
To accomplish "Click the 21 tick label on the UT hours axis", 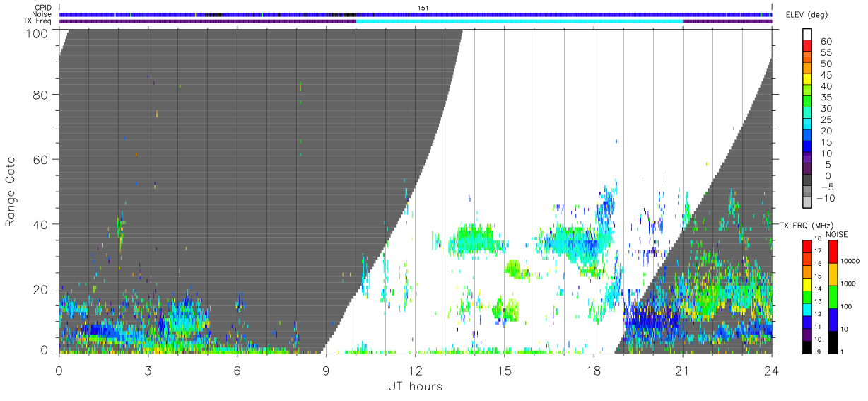I will pyautogui.click(x=682, y=370).
